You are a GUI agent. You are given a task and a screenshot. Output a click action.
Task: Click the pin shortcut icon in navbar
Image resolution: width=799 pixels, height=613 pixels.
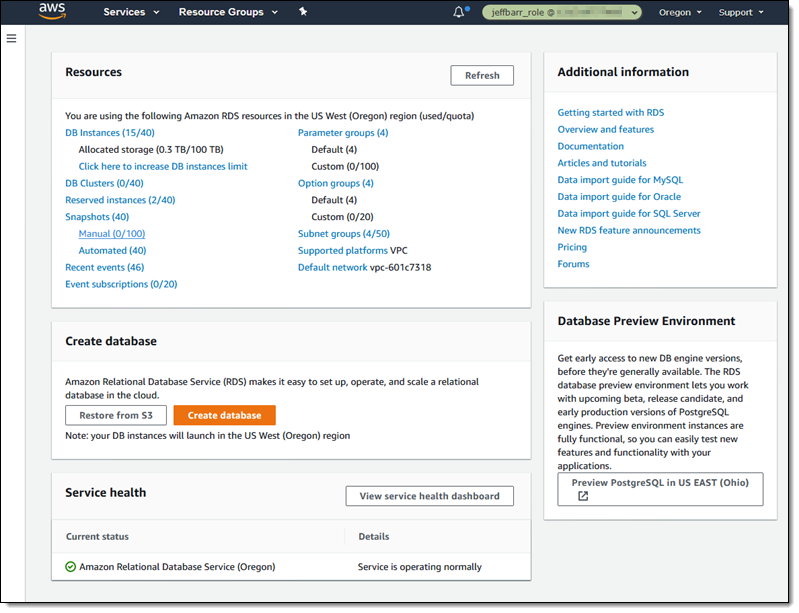coord(303,12)
